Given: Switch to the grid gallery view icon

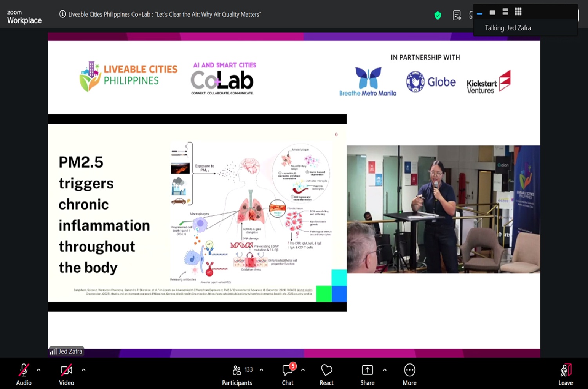Looking at the screenshot, I should 518,12.
